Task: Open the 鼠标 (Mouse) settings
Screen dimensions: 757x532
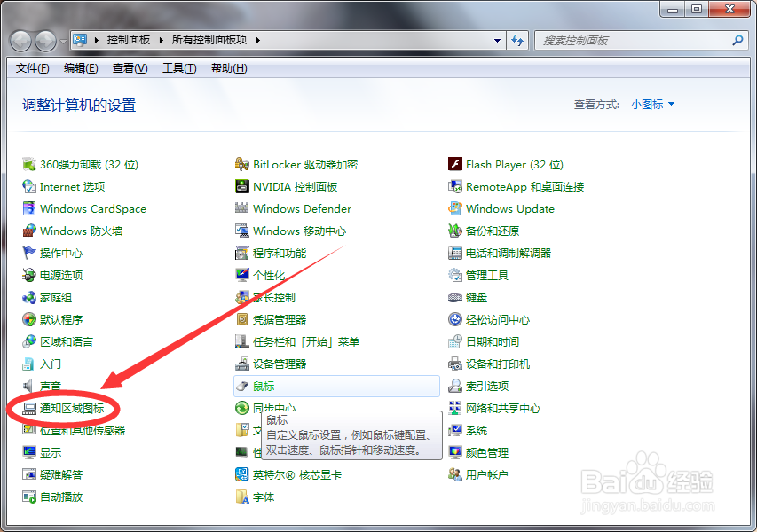Action: pyautogui.click(x=265, y=386)
